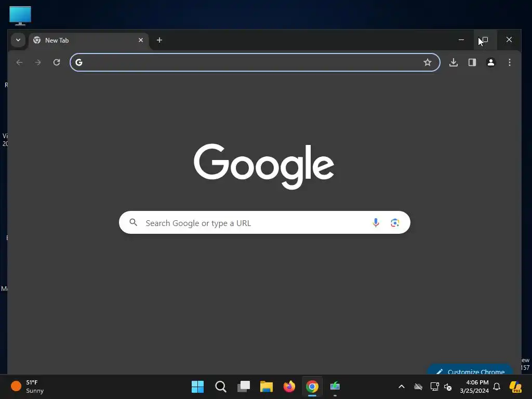
Task: Go forward using the forward arrow
Action: [38, 62]
